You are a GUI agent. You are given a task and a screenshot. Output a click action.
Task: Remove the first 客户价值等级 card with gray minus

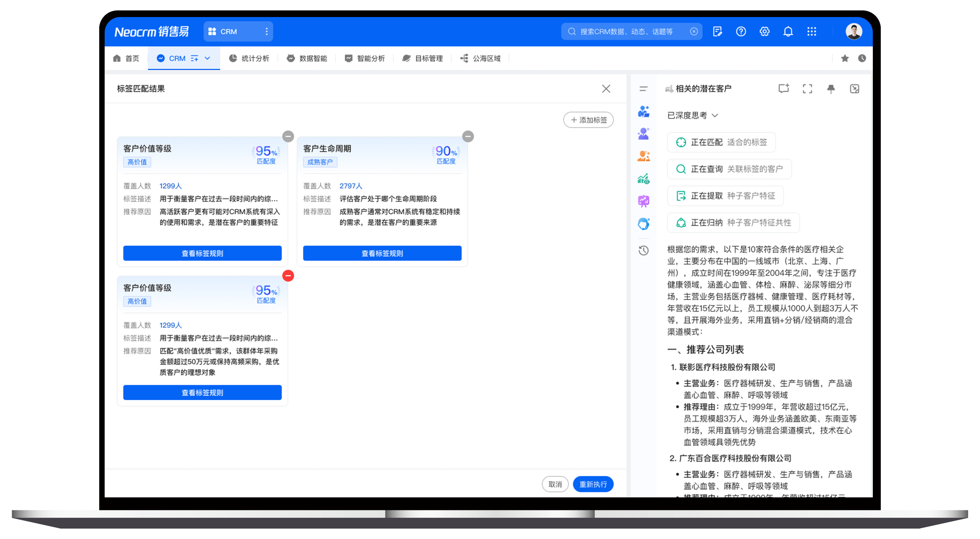point(288,136)
